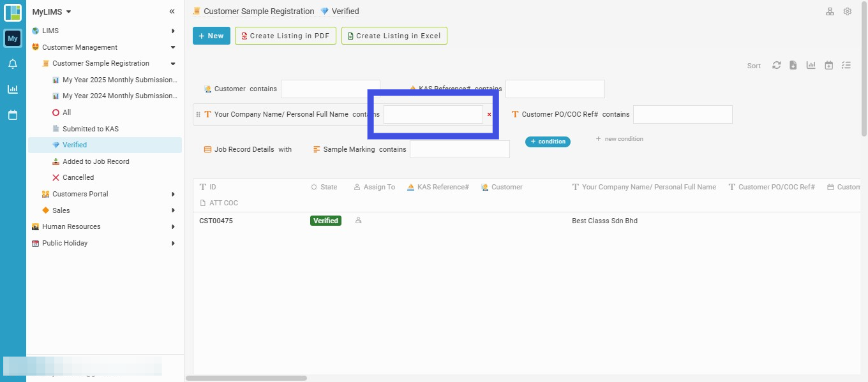Open LIMS in the sidebar
The image size is (868, 382).
pos(50,31)
